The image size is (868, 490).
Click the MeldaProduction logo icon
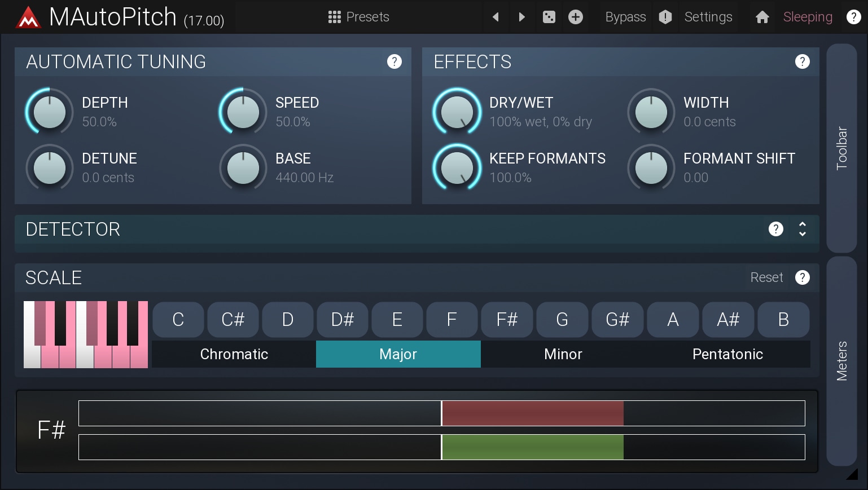[28, 17]
